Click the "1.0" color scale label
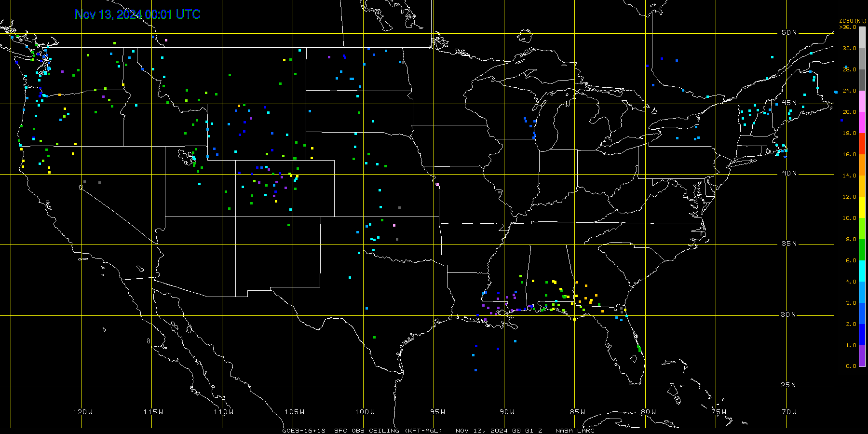The height and width of the screenshot is (434, 868). click(851, 345)
